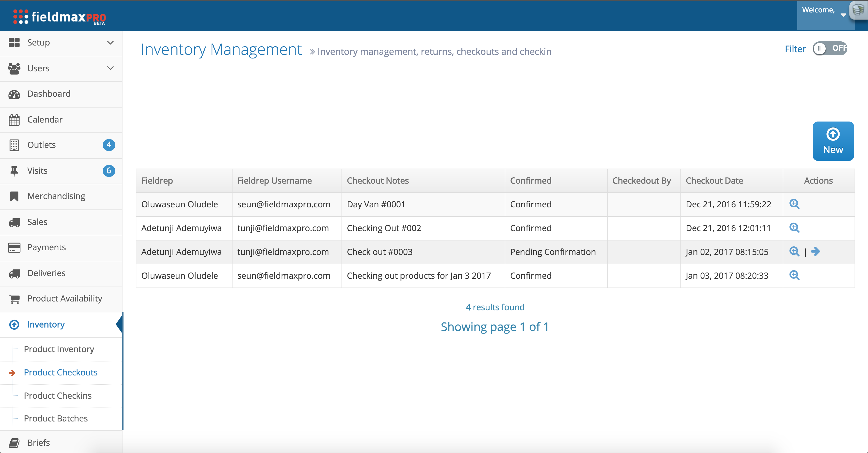Toggle the Filter switch on
The width and height of the screenshot is (868, 453).
830,49
